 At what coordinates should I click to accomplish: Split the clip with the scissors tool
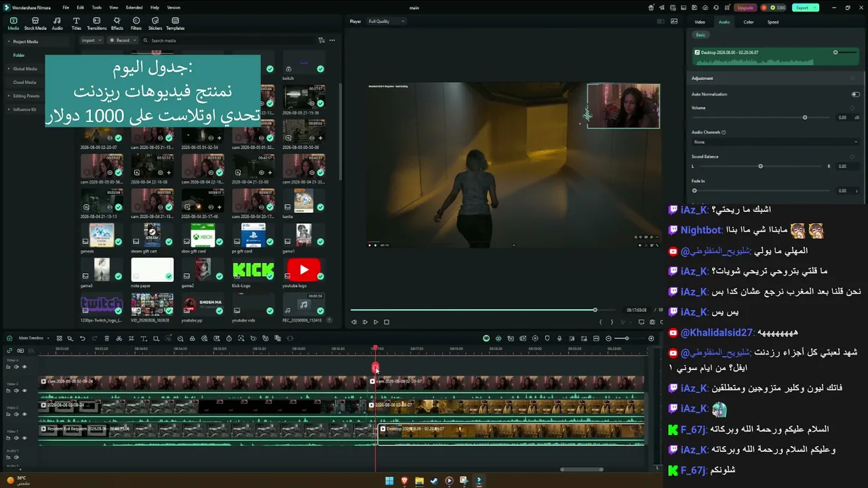119,338
